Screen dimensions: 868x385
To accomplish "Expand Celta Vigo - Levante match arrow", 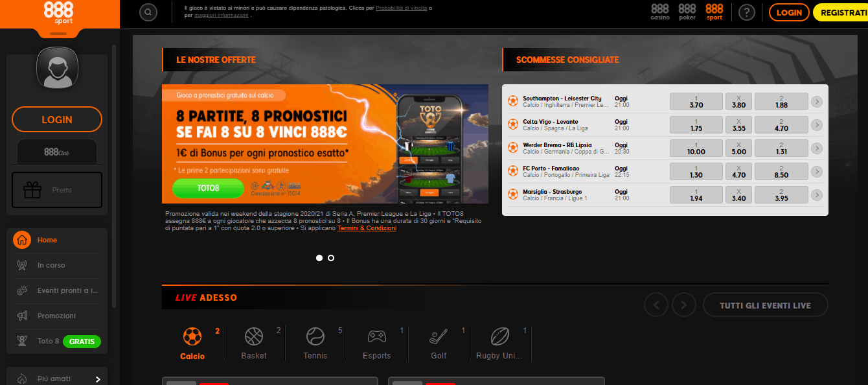I will click(817, 125).
